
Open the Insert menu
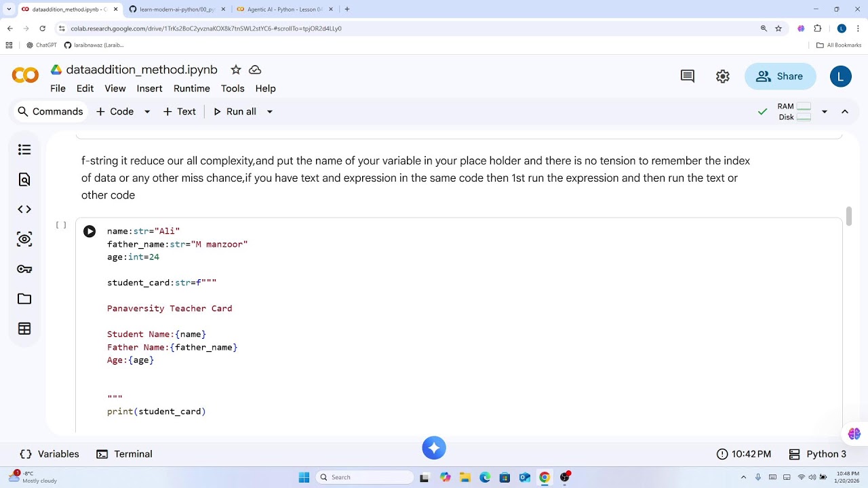[149, 88]
